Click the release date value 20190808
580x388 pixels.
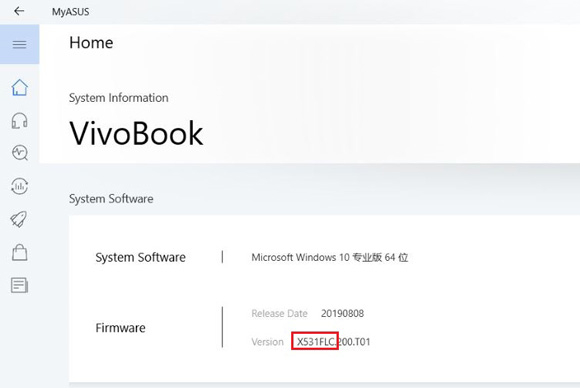pyautogui.click(x=343, y=314)
